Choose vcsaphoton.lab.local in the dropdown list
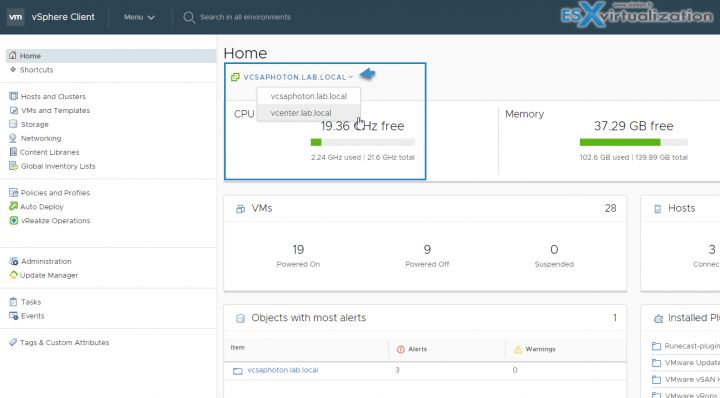Viewport: 720px width, 398px height. [x=309, y=96]
